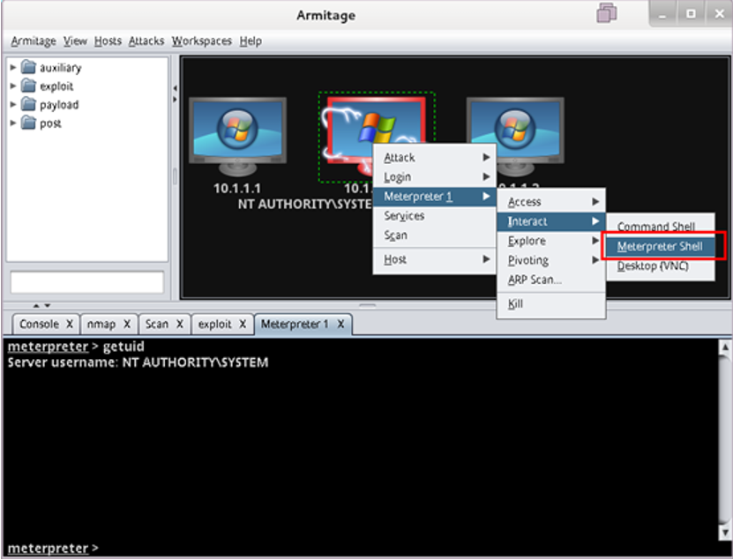Click the left collapse arrow on panel divider
The width and height of the screenshot is (733, 560).
pos(175,88)
